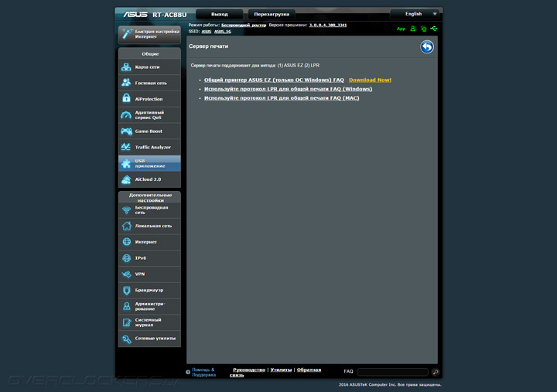Click the Помощь & Поддержка link
557x392 pixels.
pos(204,372)
